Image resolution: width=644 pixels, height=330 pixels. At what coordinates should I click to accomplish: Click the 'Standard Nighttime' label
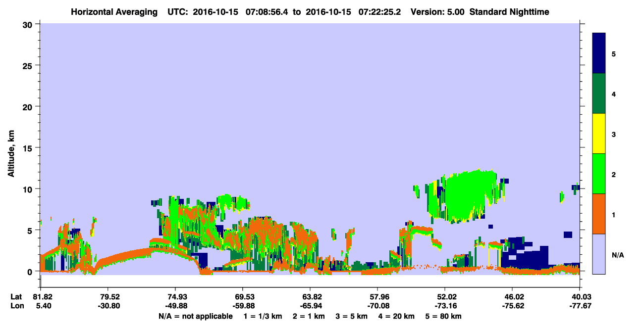coord(509,12)
